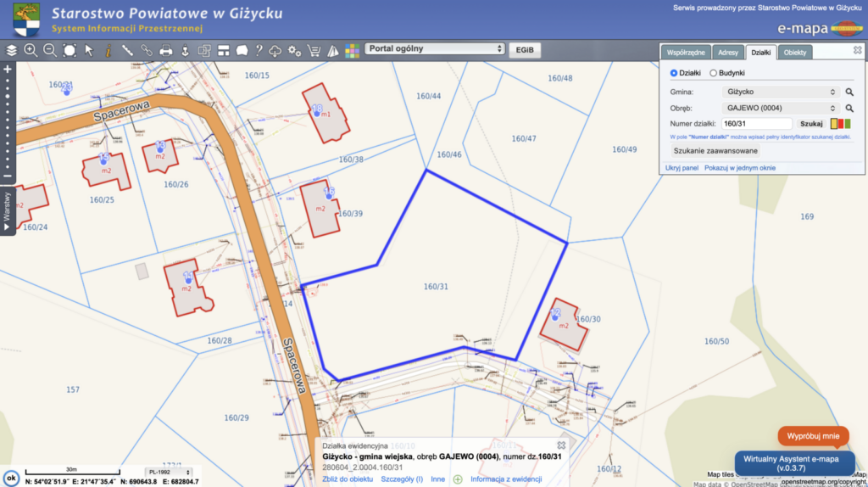Screen dimensions: 868x487
Task: Switch to the Adresy tab
Action: point(728,53)
